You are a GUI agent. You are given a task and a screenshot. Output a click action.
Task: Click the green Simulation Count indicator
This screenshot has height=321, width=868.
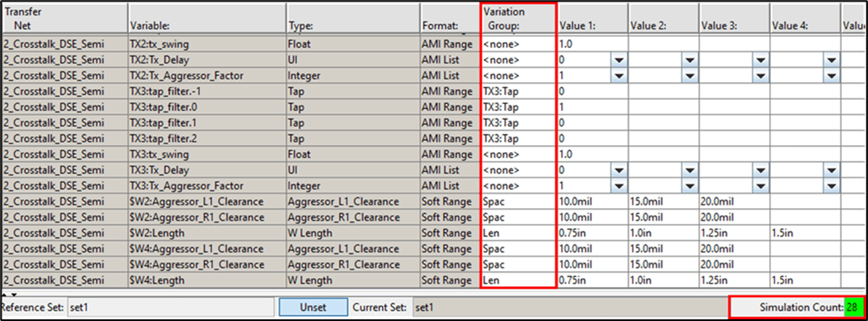(x=853, y=308)
